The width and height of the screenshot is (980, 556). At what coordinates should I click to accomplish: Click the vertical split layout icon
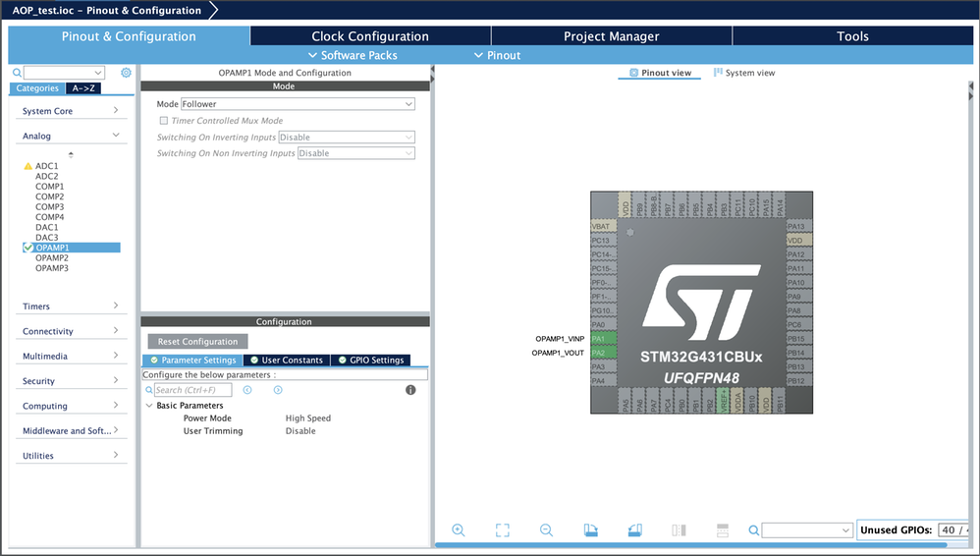coord(679,529)
